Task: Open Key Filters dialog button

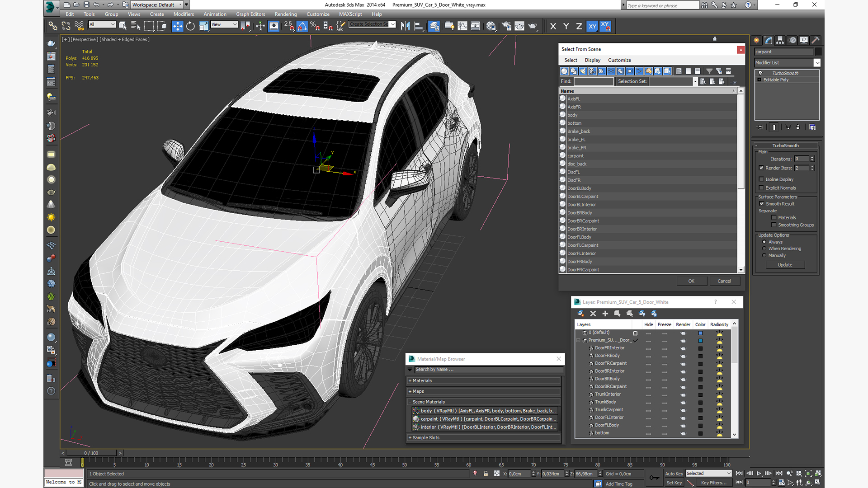Action: (x=713, y=483)
